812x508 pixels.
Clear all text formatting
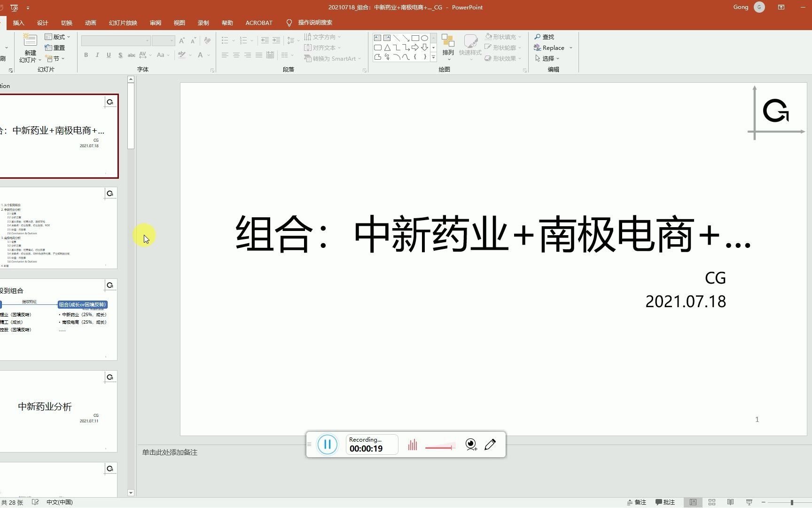click(x=207, y=40)
